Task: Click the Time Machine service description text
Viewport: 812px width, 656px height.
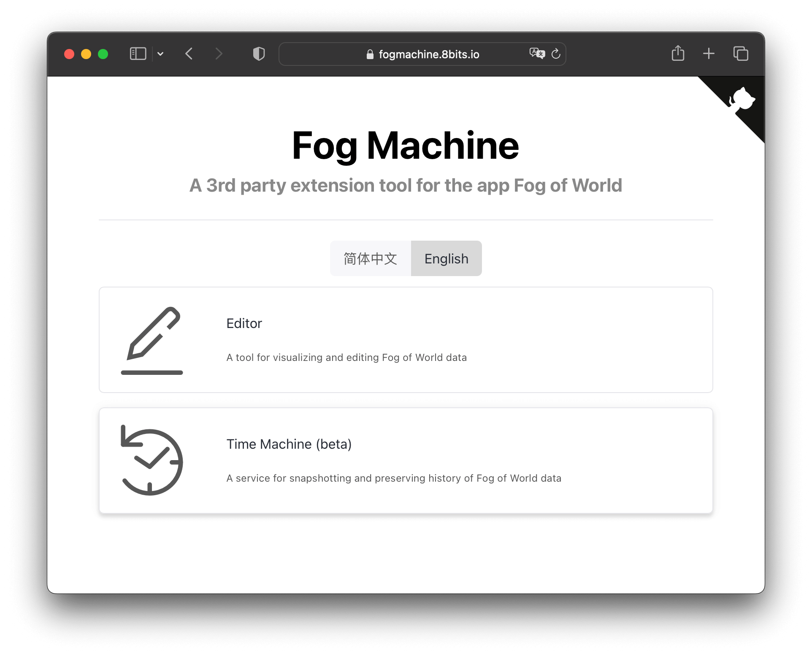Action: [393, 478]
